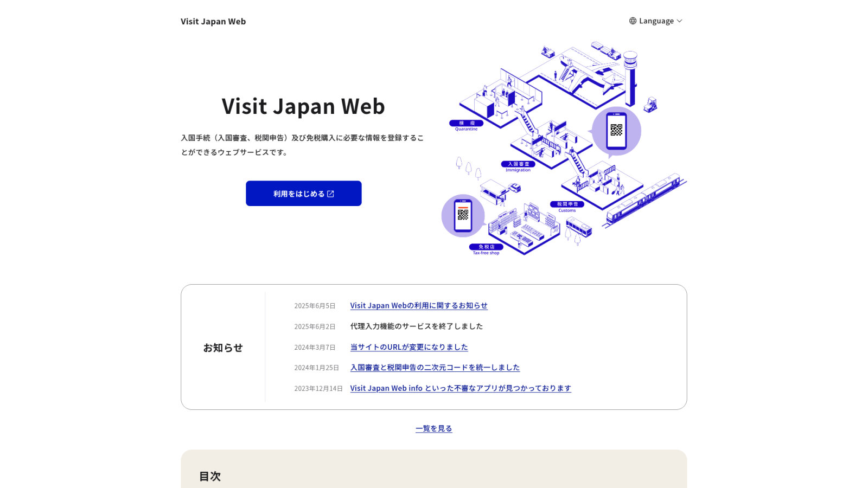
Task: Open the Language dropdown menu
Action: (x=655, y=21)
